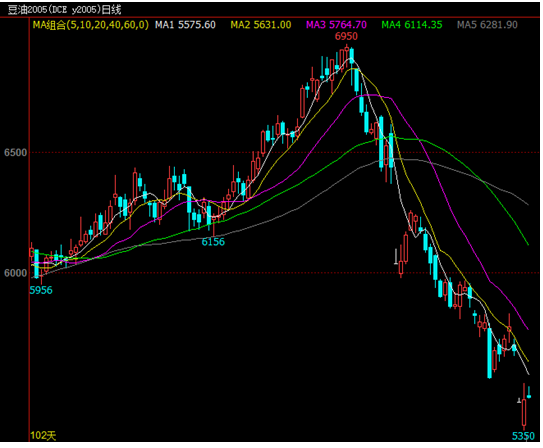Select the yellow MA2 5631.00 label

tap(261, 25)
